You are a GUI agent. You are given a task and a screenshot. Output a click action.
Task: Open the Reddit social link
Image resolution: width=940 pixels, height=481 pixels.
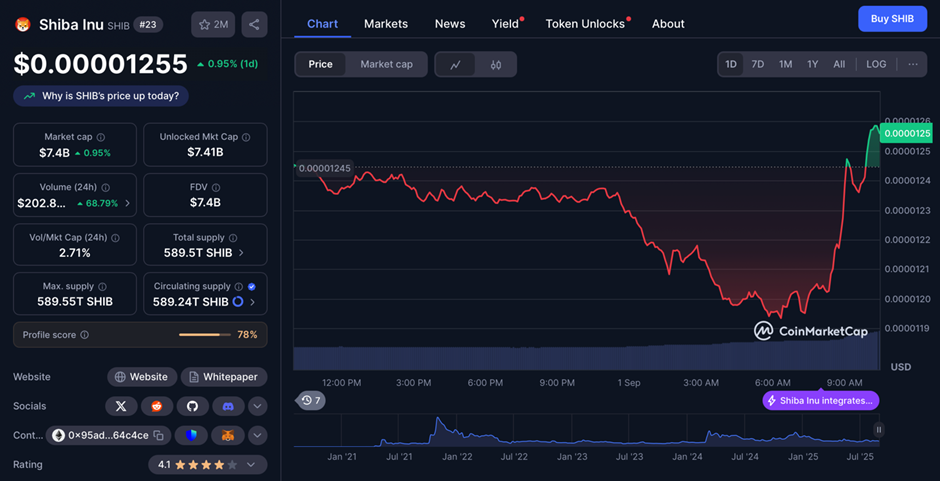pos(156,406)
